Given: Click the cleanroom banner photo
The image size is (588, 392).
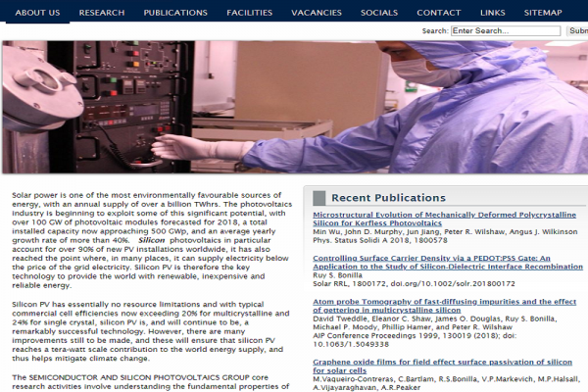Looking at the screenshot, I should (x=295, y=107).
